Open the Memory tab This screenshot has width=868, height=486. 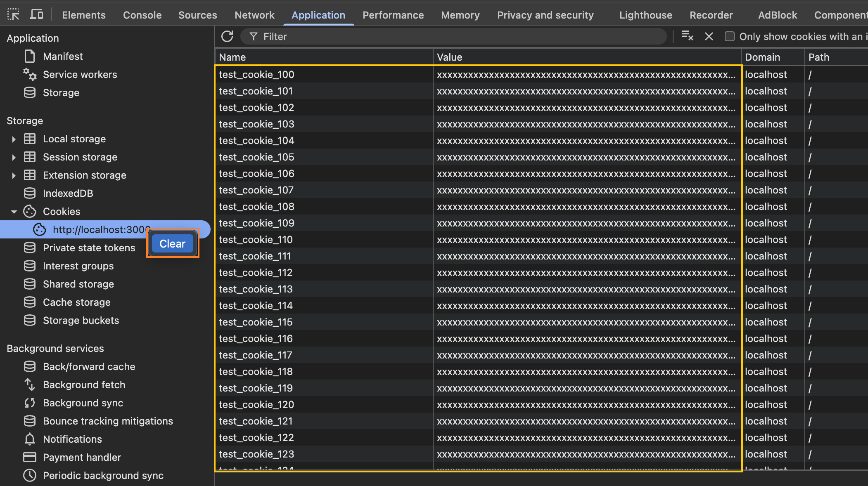coord(460,15)
